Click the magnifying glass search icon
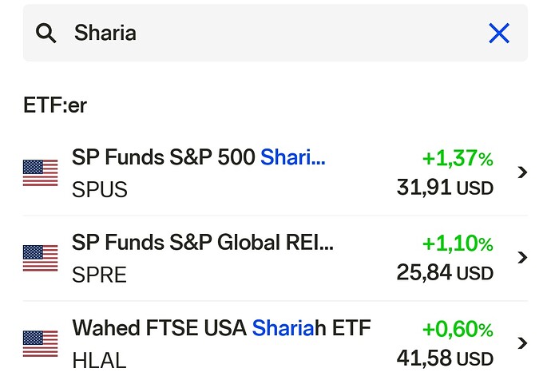Viewport: 551px width, 392px height. click(47, 34)
